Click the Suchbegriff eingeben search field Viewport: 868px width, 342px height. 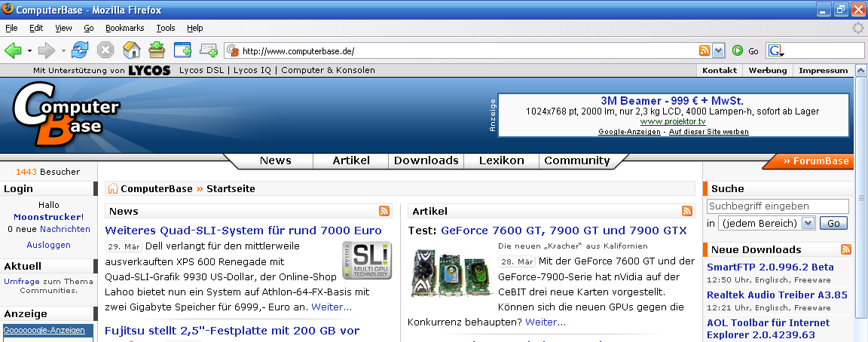tap(778, 206)
